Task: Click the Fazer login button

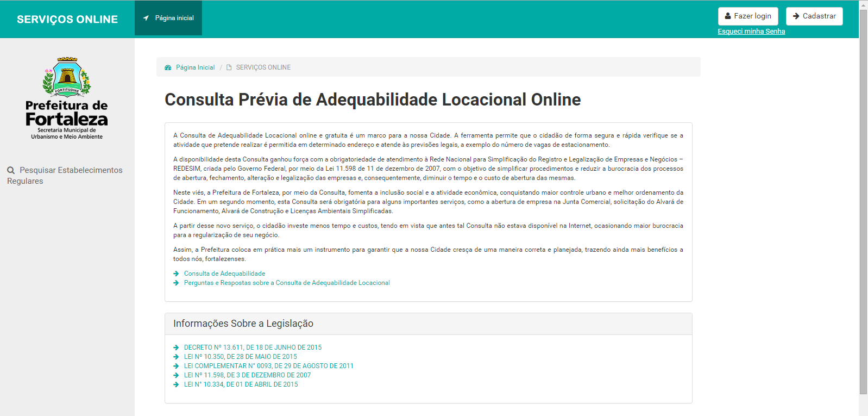Action: 748,16
